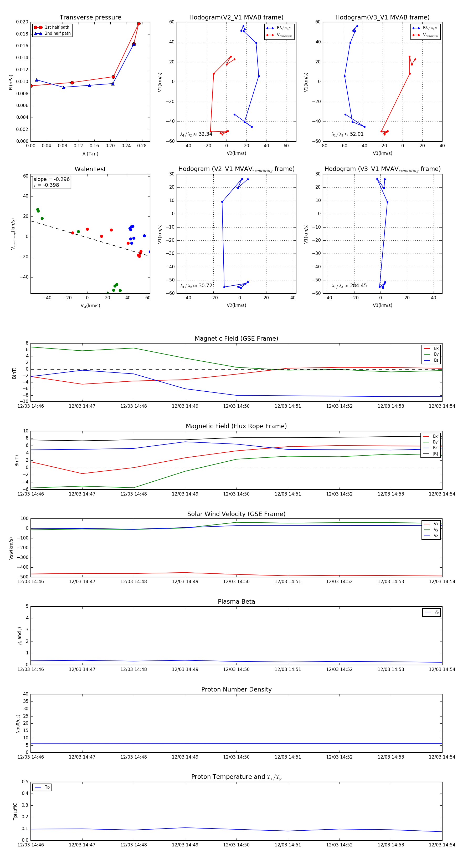Click the 'Hodogram(V2_V1 MVAB frame)' title

(x=236, y=18)
